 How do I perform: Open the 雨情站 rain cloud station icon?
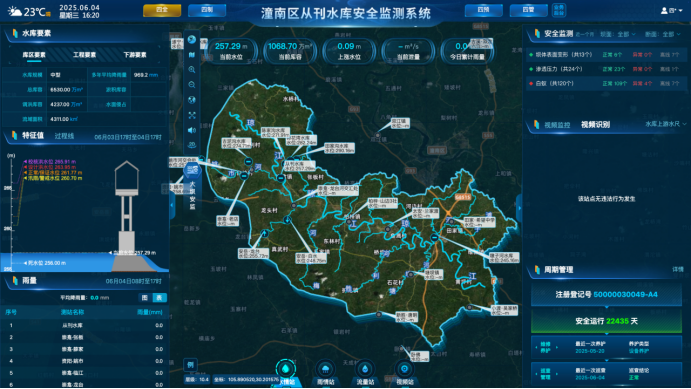325,369
